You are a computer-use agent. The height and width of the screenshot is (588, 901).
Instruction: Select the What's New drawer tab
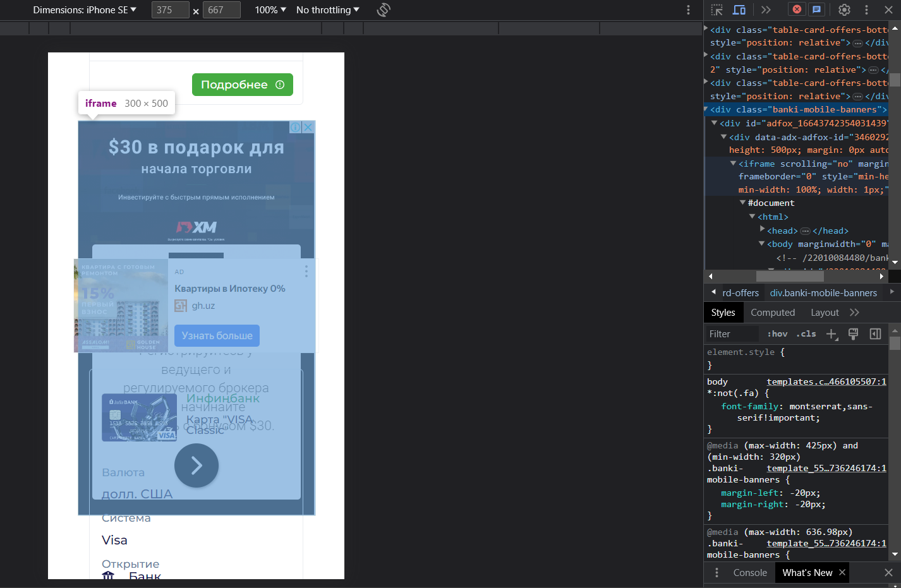pyautogui.click(x=807, y=573)
